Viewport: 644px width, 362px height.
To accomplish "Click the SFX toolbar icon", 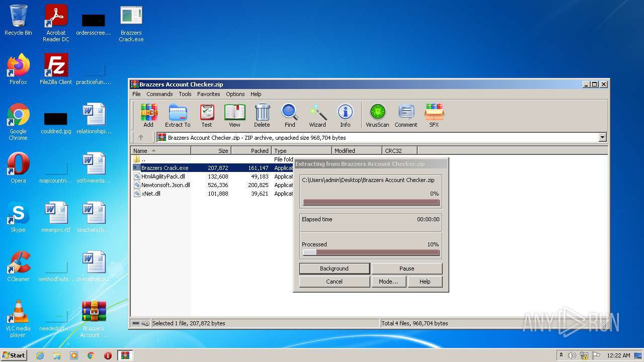I will pos(434,116).
